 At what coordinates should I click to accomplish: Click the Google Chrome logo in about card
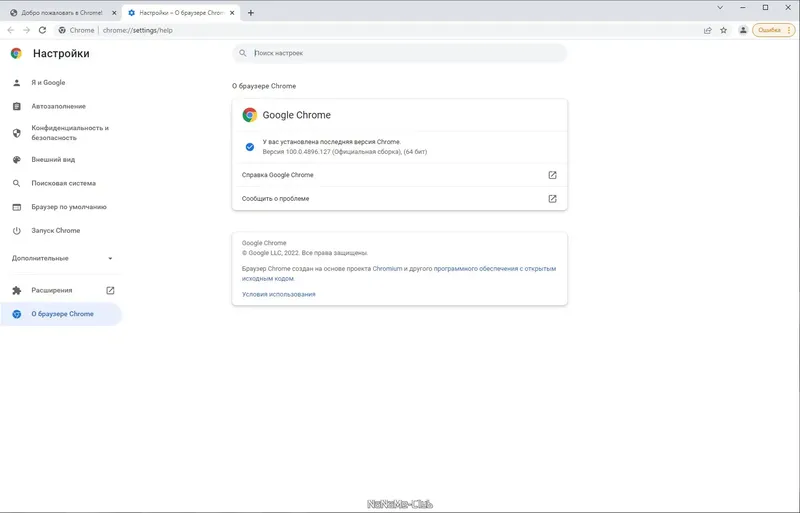tap(249, 115)
